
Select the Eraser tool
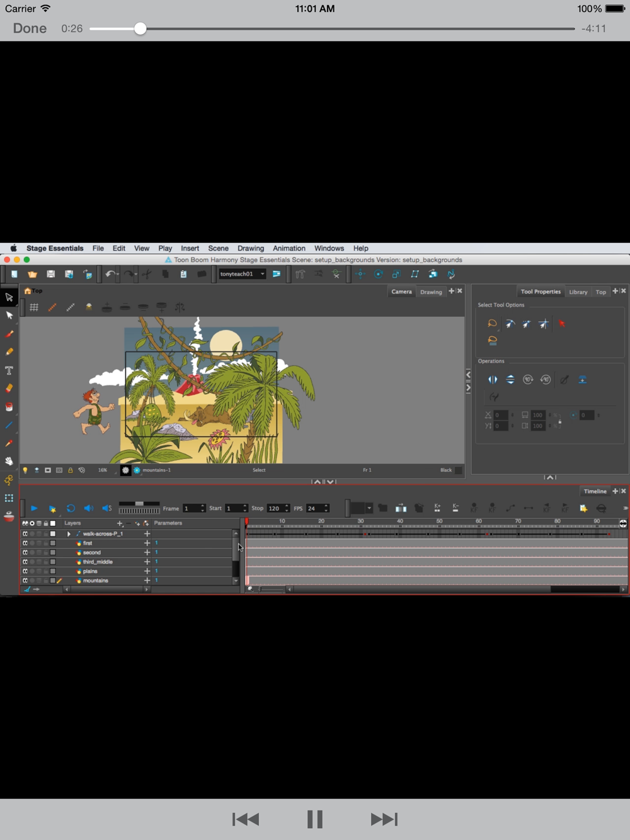click(9, 389)
